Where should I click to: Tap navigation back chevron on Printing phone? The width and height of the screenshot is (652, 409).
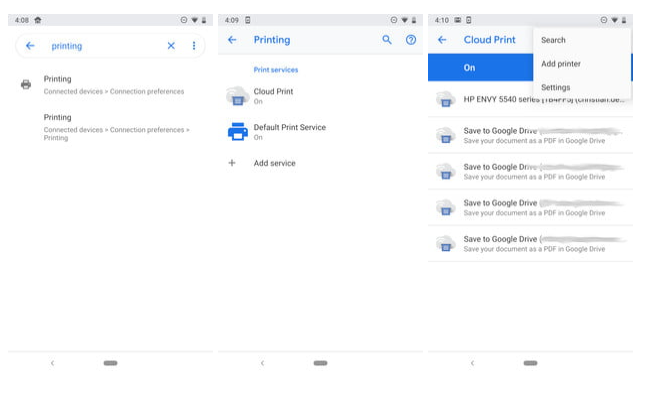tap(262, 363)
